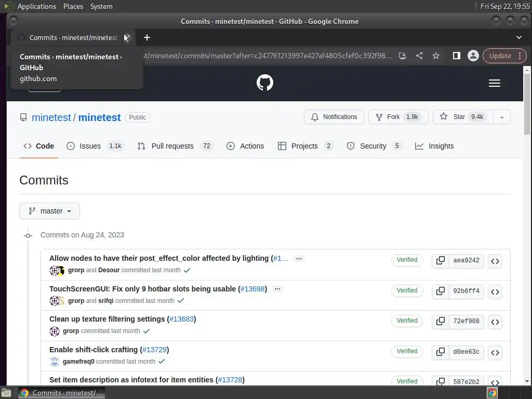
Task: Switch to the Insights tab
Action: [x=434, y=146]
